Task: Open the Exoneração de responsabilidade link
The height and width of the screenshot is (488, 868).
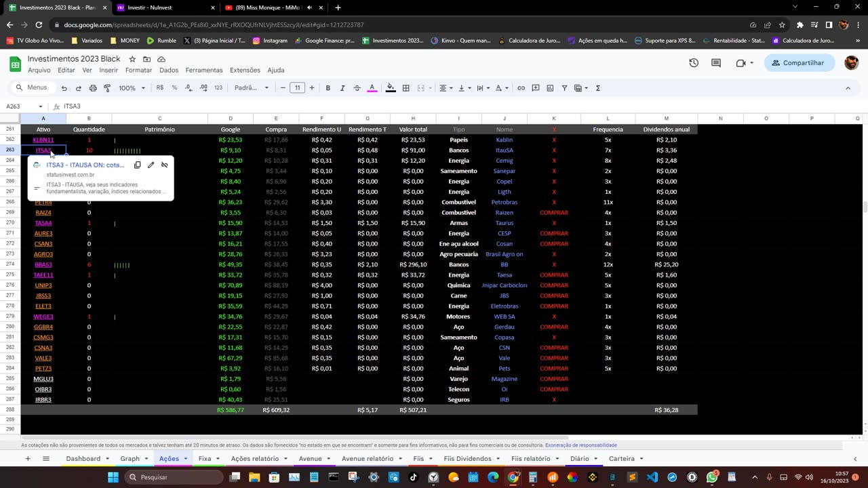Action: 581,445
